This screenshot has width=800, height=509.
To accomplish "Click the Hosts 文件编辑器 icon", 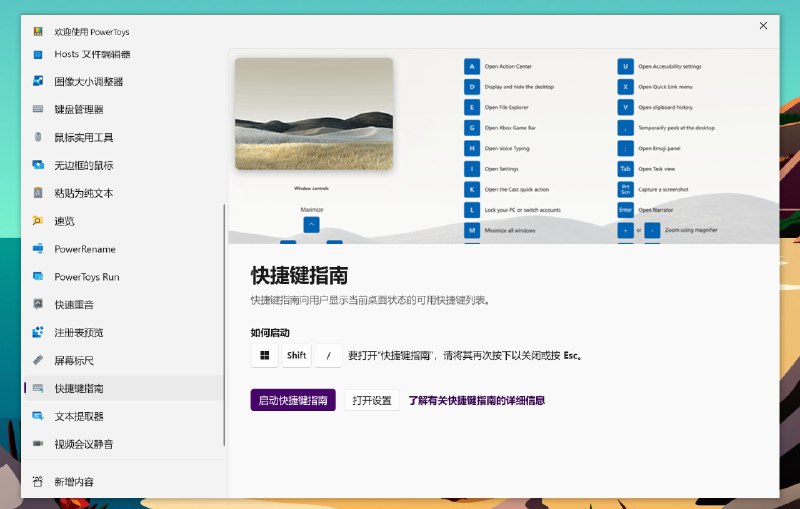I will coord(38,55).
